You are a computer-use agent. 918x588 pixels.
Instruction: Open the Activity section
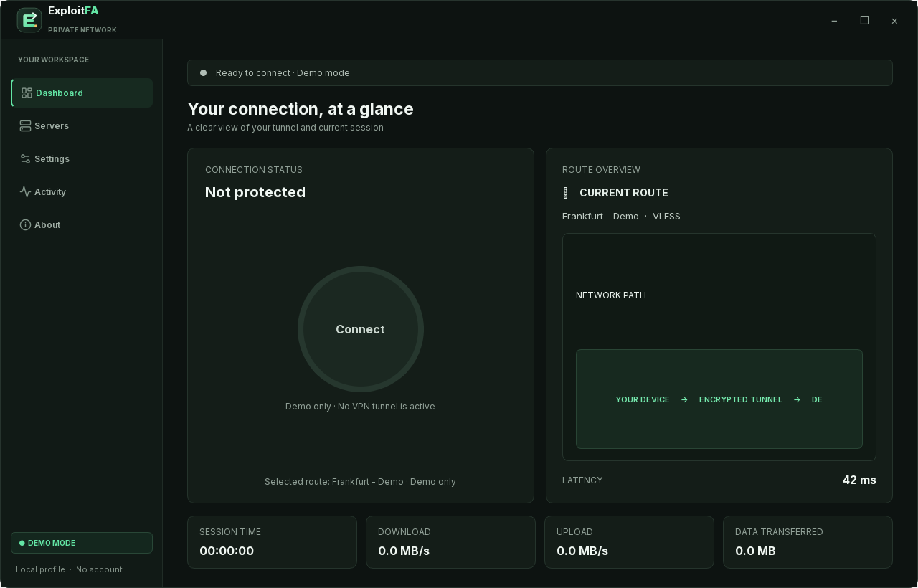tap(82, 192)
